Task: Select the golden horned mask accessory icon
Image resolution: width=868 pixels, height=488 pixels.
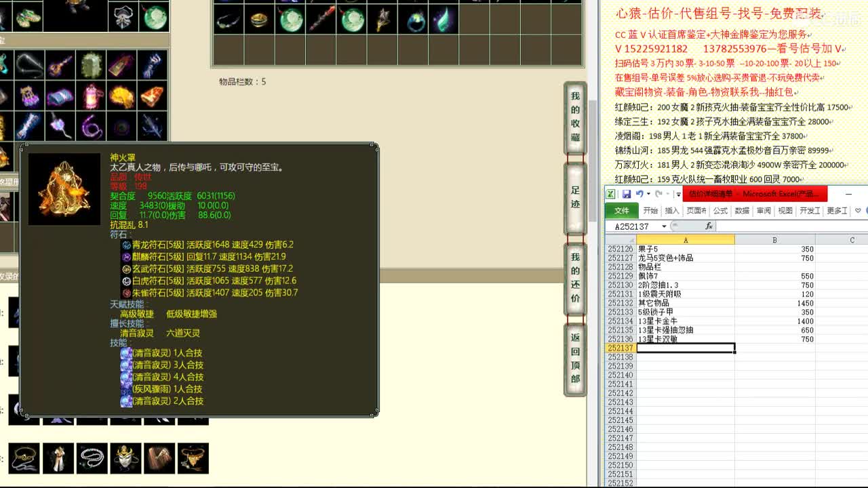Action: click(x=125, y=458)
